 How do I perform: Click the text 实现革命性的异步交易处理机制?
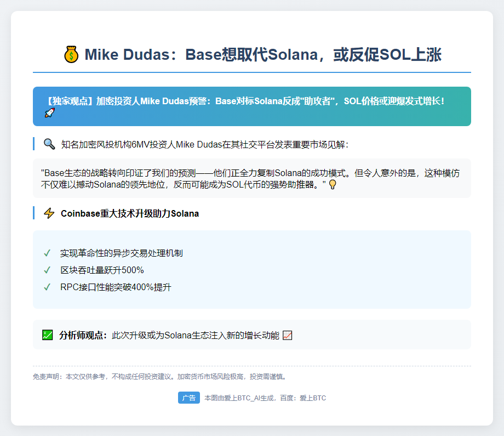click(122, 253)
